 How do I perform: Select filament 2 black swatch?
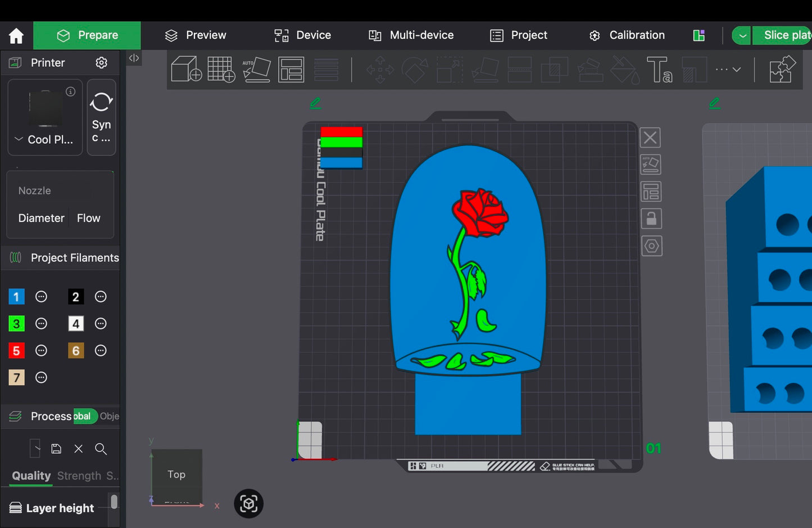[x=76, y=297]
